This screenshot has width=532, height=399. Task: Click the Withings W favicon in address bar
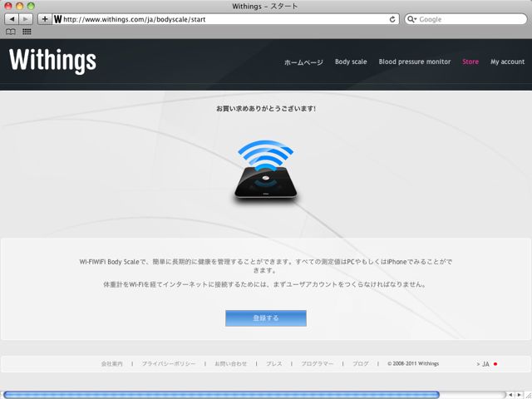[x=57, y=19]
